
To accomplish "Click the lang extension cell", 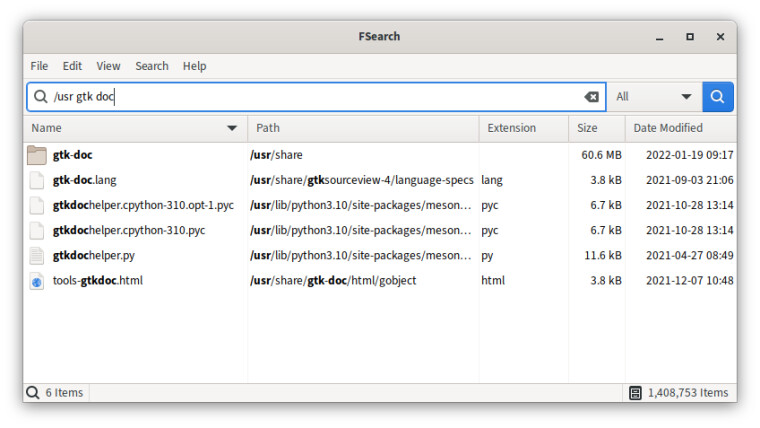I will [x=492, y=180].
